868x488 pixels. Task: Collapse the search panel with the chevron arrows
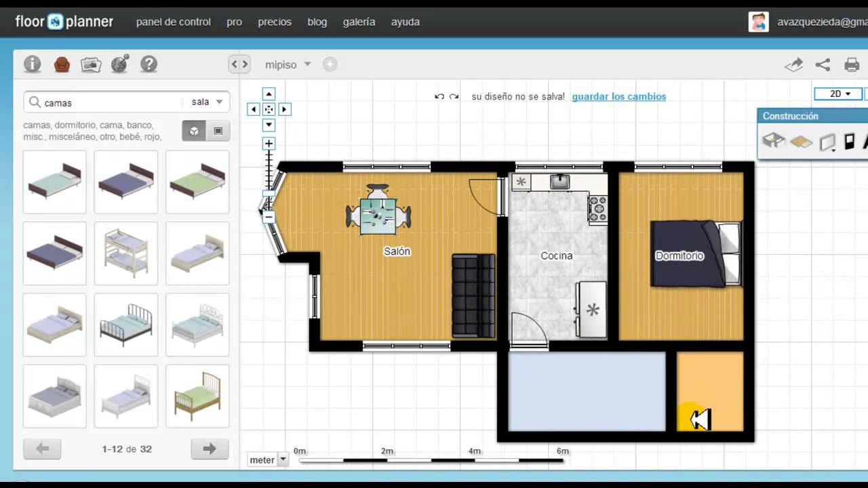pyautogui.click(x=239, y=64)
